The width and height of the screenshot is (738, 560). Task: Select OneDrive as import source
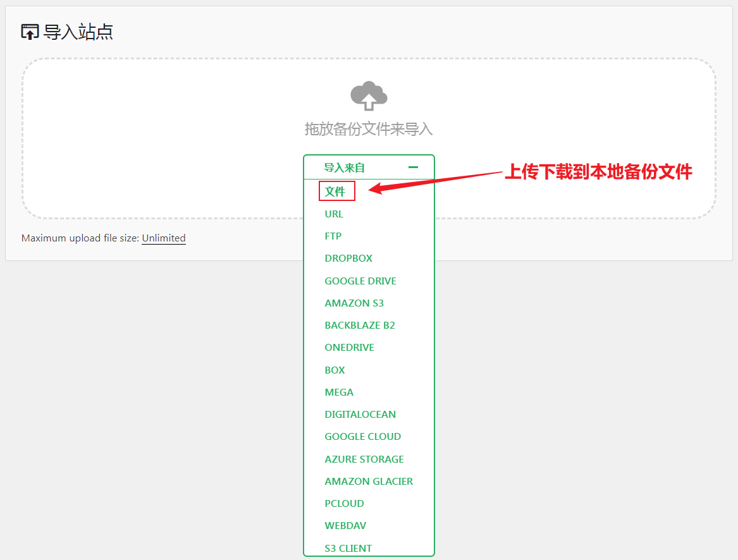click(x=350, y=347)
